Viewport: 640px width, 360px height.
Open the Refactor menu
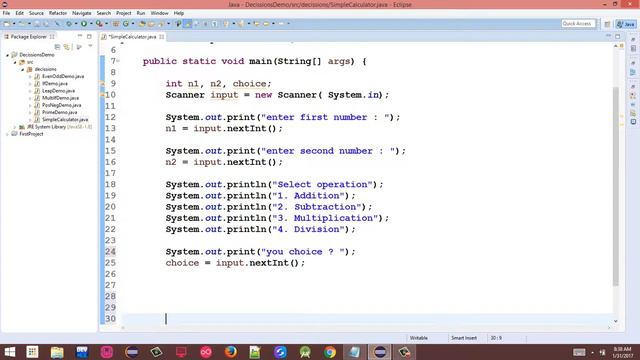[58, 13]
